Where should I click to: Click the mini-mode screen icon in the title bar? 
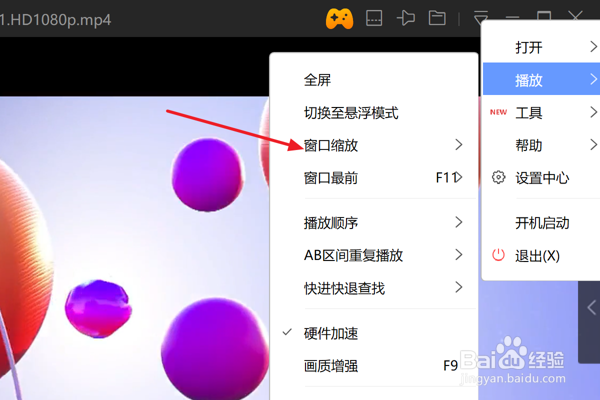coord(374,18)
